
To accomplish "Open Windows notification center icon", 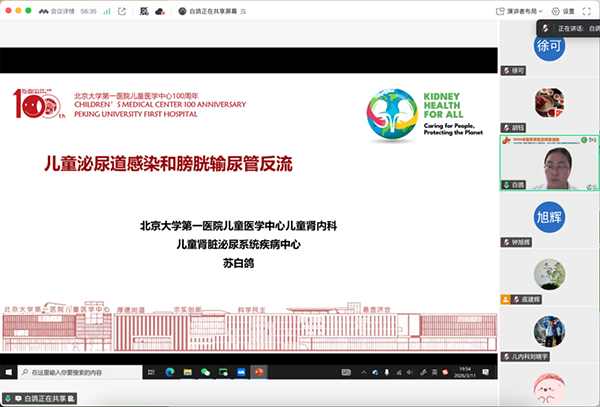I will [486, 372].
